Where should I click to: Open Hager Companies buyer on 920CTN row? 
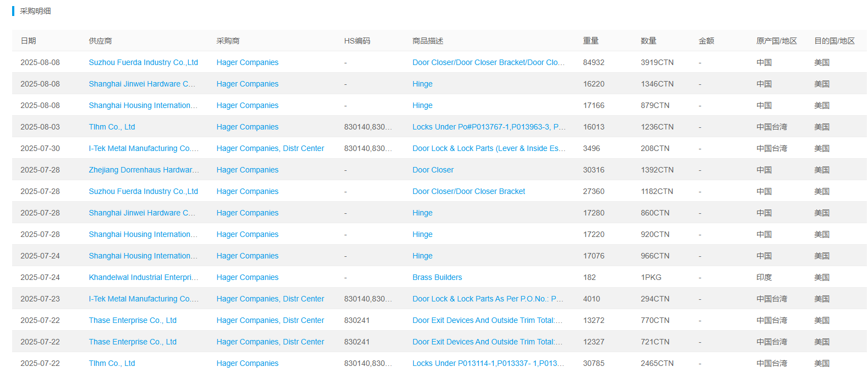(x=247, y=234)
